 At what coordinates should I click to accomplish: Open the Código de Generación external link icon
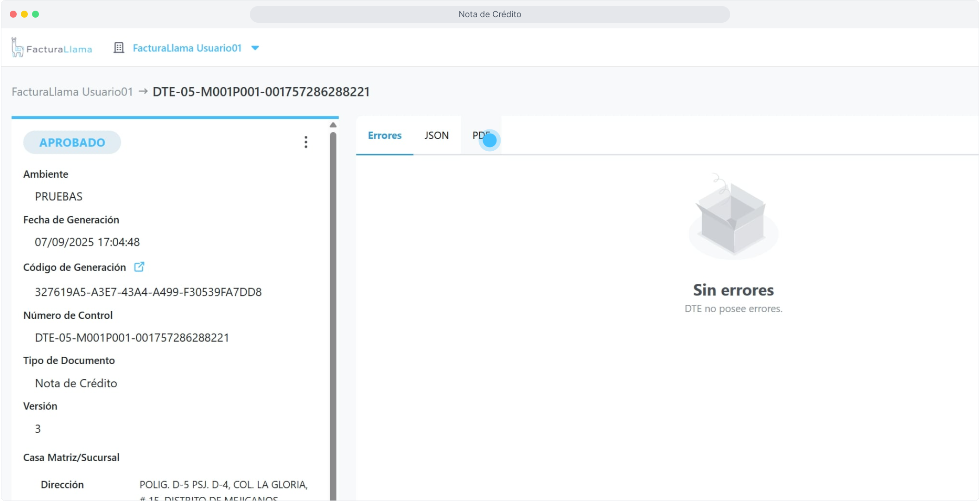[x=139, y=267]
